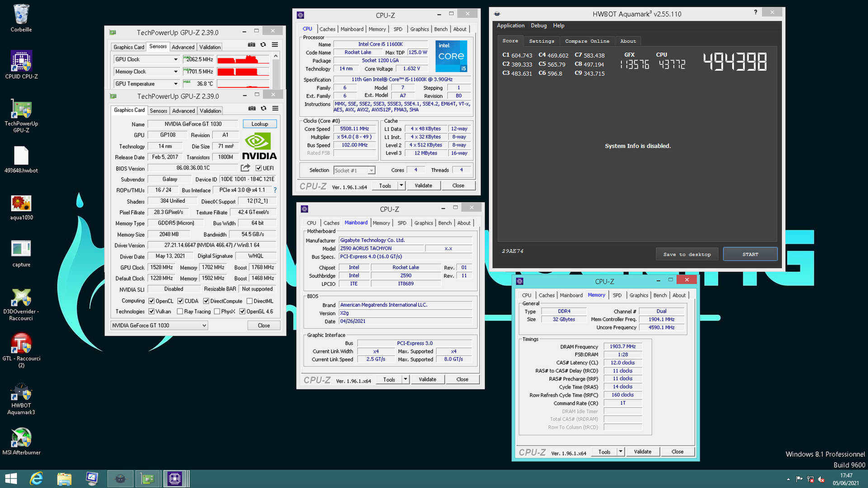Toggle the UEFI checkbox in GPU-Z
This screenshot has height=488, width=868.
[x=259, y=168]
